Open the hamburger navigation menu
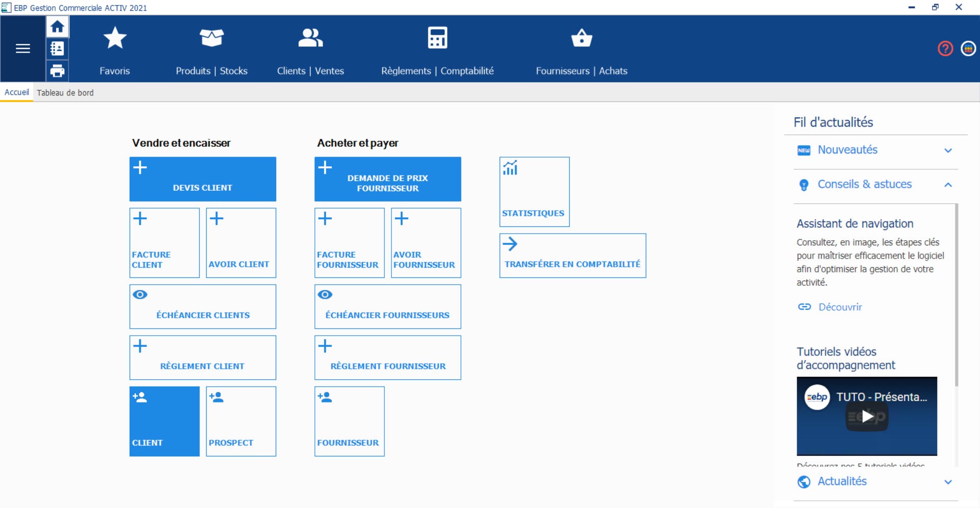The width and height of the screenshot is (980, 508). 23,48
